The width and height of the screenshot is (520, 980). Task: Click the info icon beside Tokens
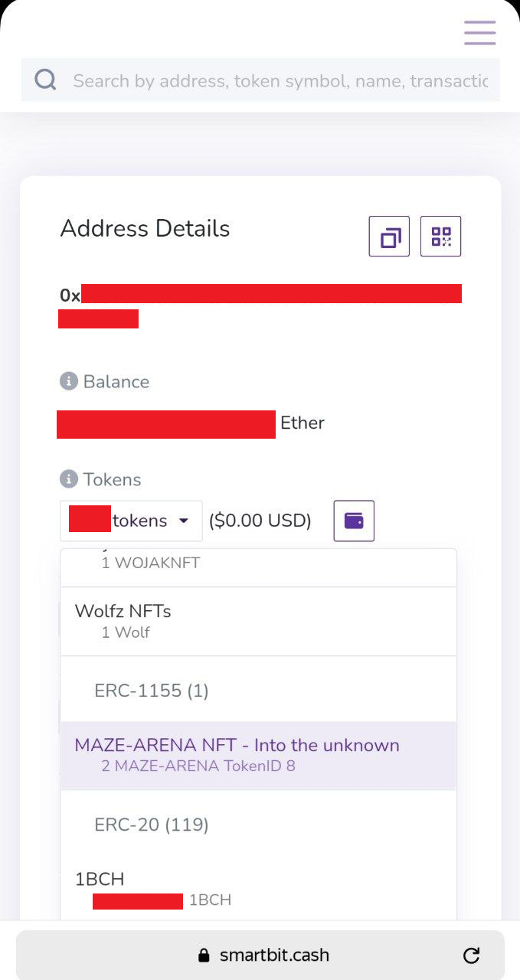coord(69,479)
